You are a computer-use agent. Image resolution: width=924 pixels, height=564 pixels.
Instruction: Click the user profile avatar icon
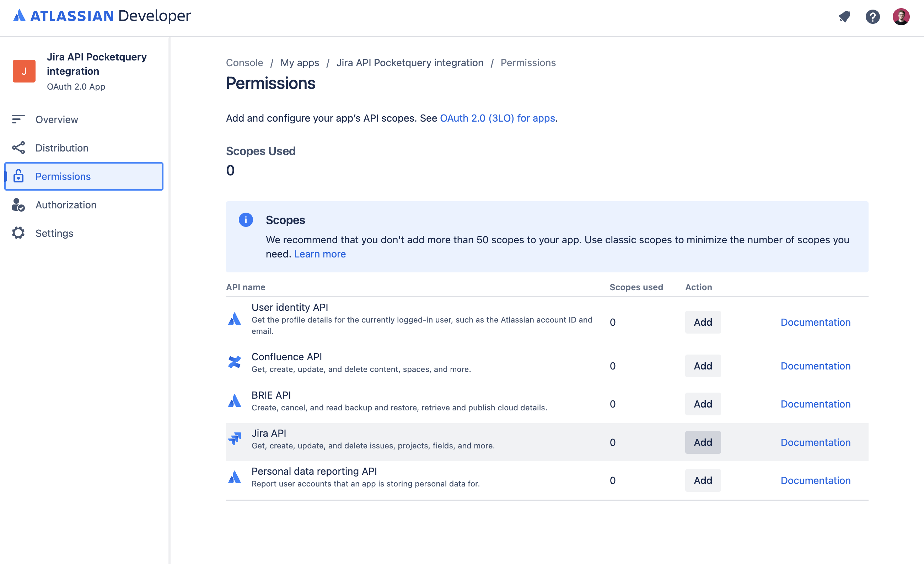(x=902, y=16)
